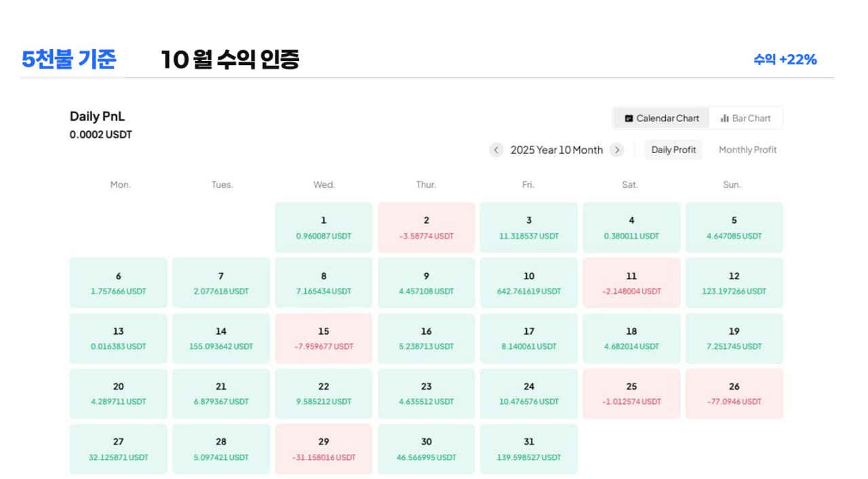Screen dimensions: 868x479
Task: Click day 27 with 32.125871 USDT
Action: tap(119, 449)
